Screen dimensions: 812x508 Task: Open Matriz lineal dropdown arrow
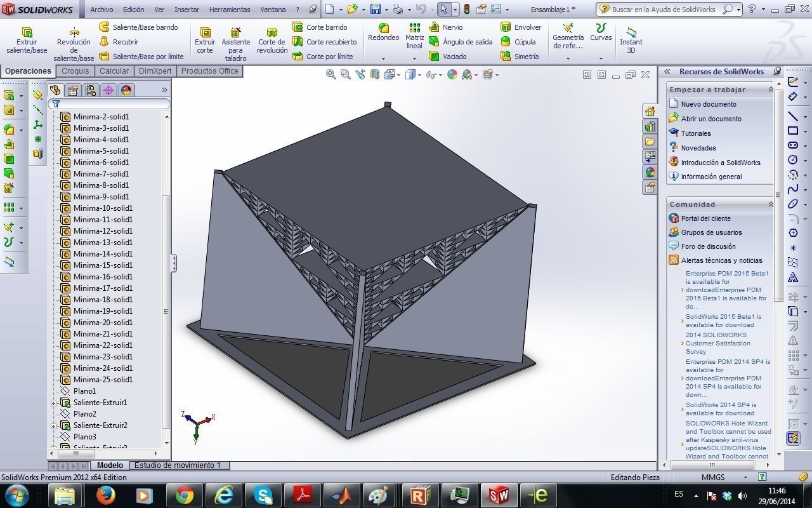[x=414, y=58]
